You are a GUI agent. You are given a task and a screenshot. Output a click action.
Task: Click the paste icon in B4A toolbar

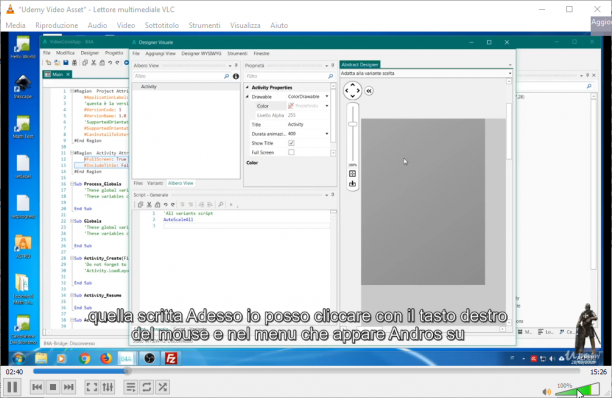click(102, 63)
